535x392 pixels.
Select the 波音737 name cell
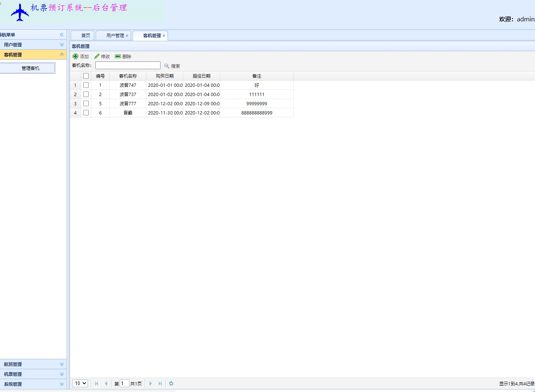(x=128, y=94)
